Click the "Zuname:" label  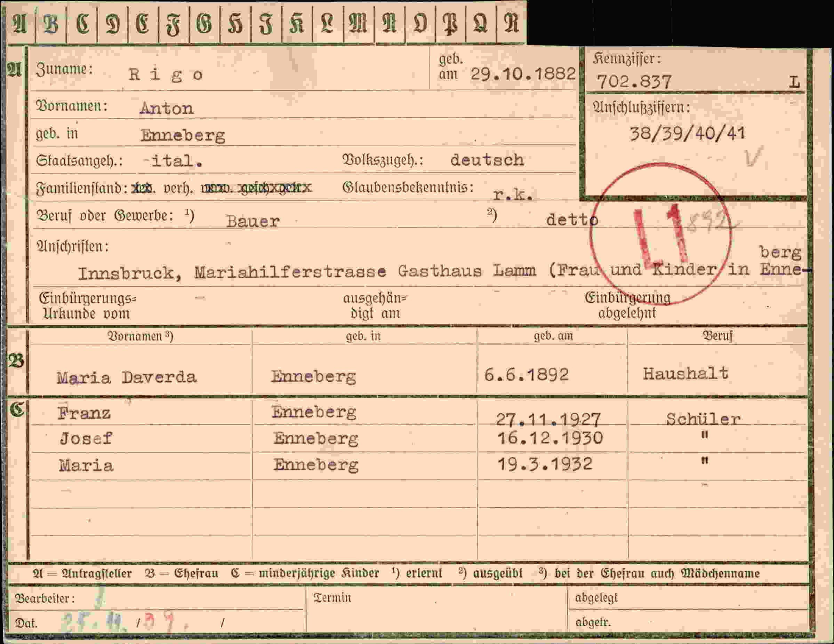pos(64,70)
